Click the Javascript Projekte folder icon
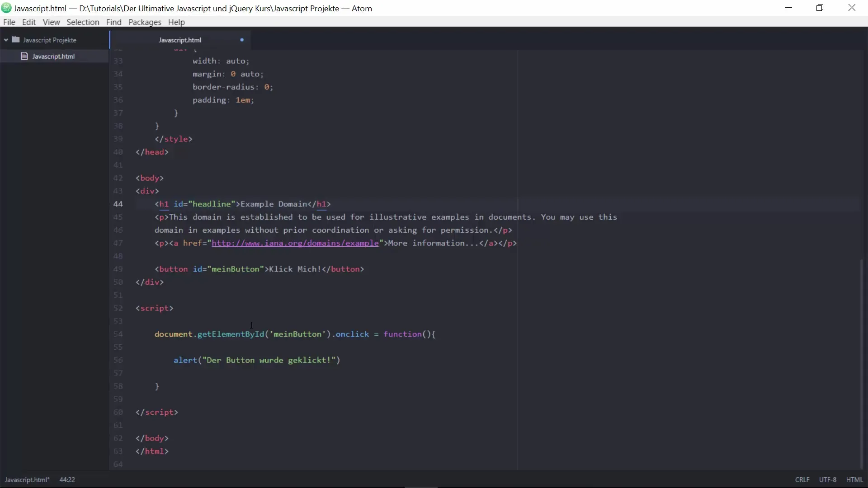 (x=16, y=40)
